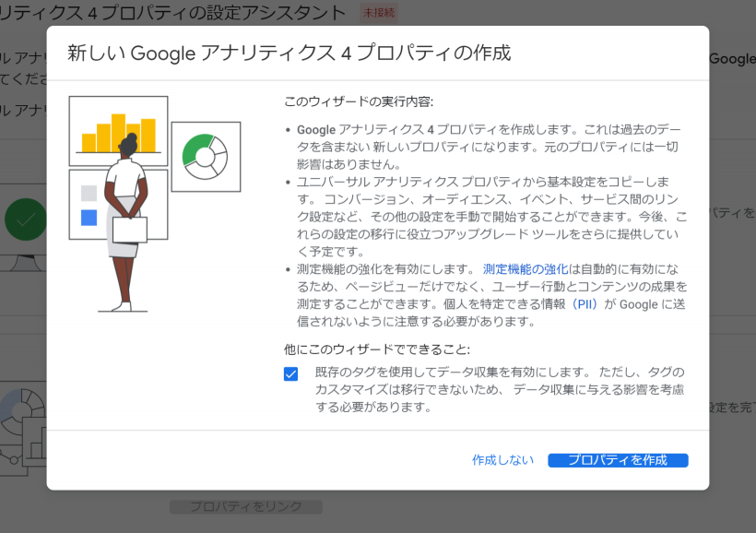The image size is (756, 533).
Task: Click the gray square in the illustration
Action: coord(89,194)
